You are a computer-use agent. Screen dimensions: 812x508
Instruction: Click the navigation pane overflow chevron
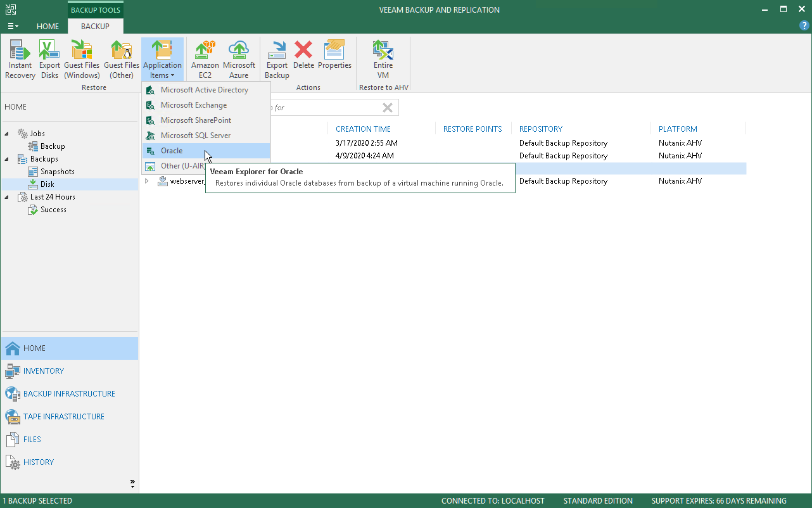point(132,484)
